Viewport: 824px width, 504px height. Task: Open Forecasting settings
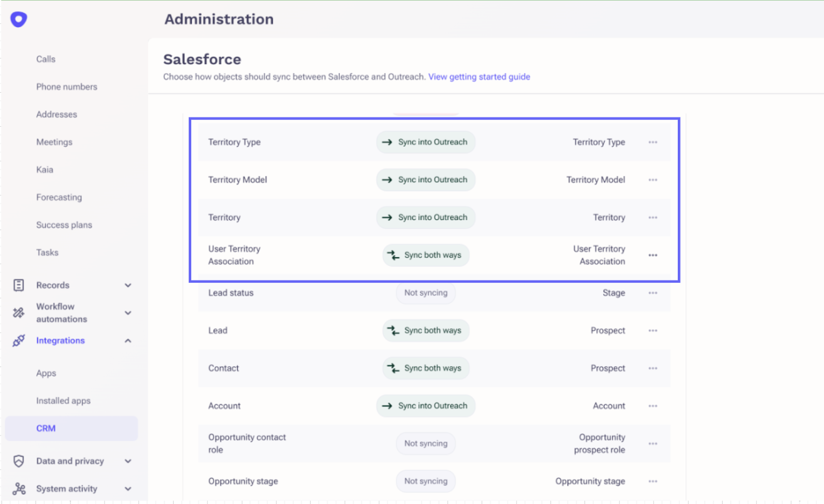(59, 197)
